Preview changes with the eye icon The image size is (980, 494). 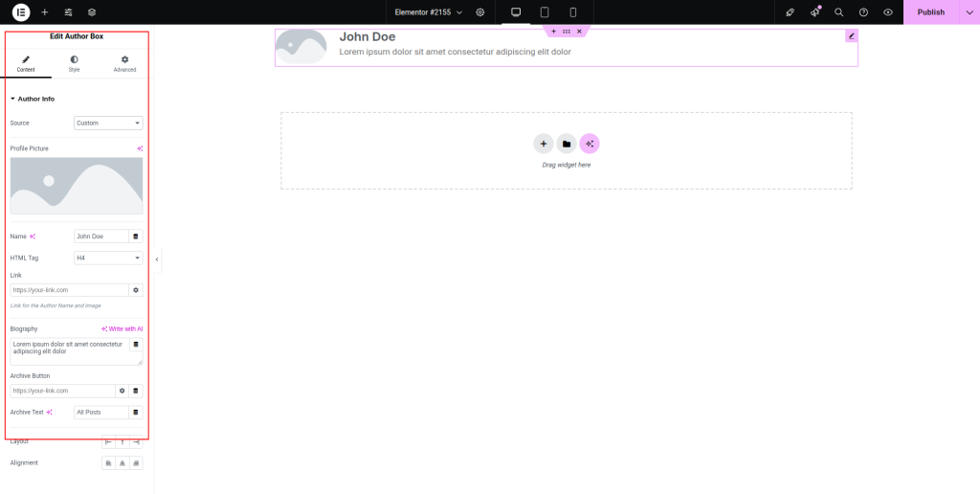887,11
